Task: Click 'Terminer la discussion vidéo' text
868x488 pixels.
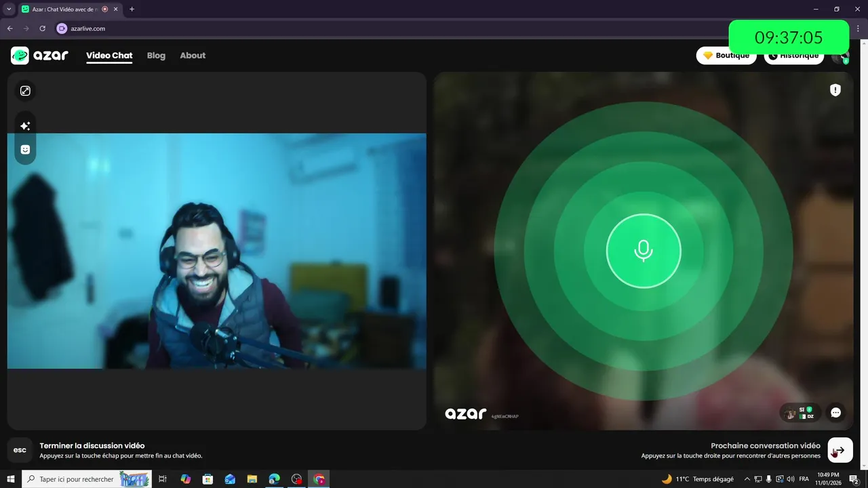Action: (92, 446)
